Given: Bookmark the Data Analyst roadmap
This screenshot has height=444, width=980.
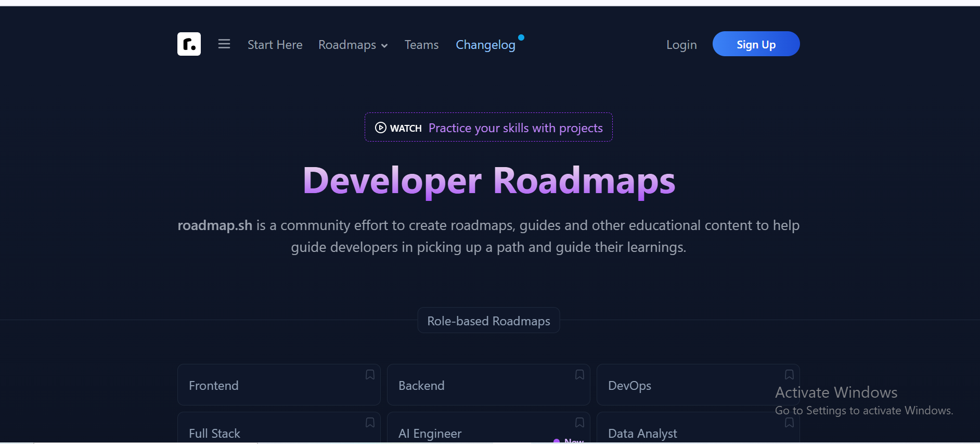Looking at the screenshot, I should coord(789,423).
